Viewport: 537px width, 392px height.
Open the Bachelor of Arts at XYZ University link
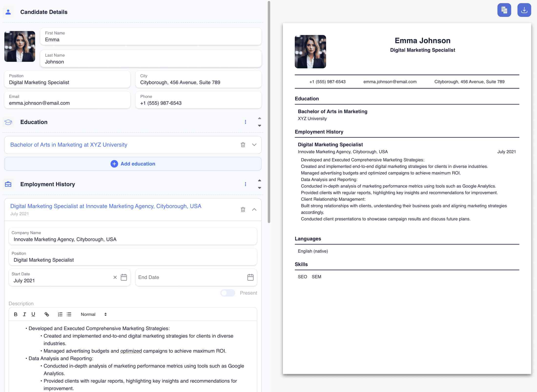[x=69, y=145]
